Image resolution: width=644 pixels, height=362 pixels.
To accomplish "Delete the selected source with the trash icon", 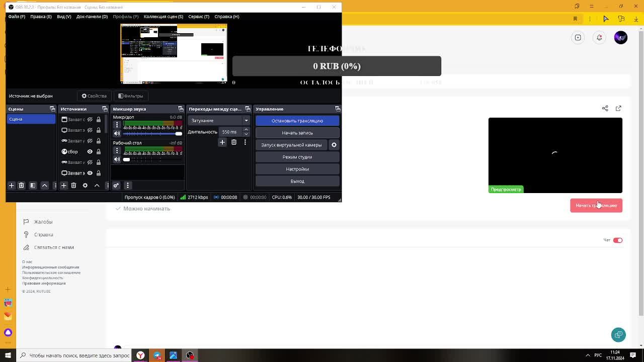I will point(73,186).
